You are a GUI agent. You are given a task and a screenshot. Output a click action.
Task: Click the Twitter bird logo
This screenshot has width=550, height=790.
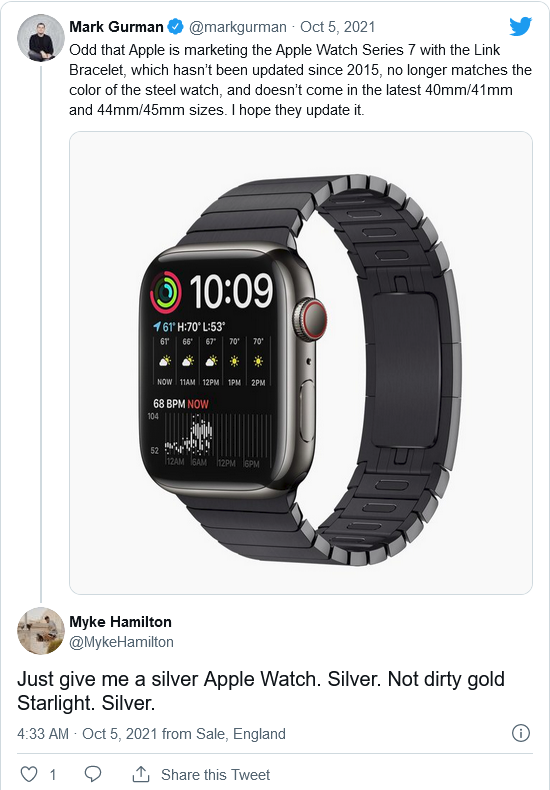coord(520,26)
